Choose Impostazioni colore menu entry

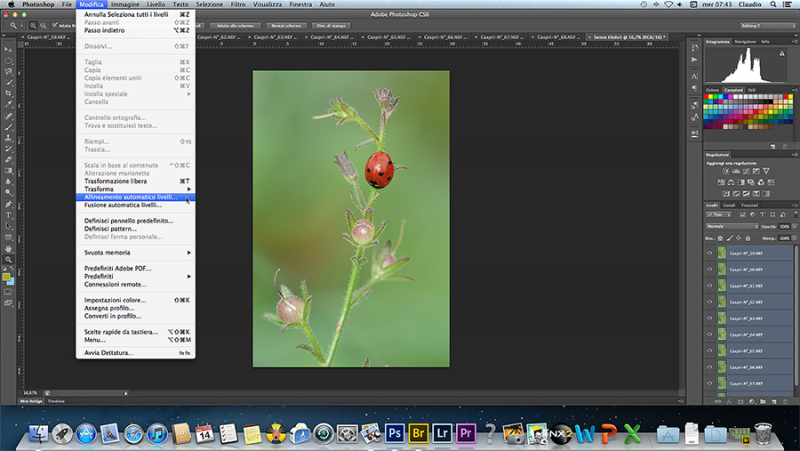[135, 300]
